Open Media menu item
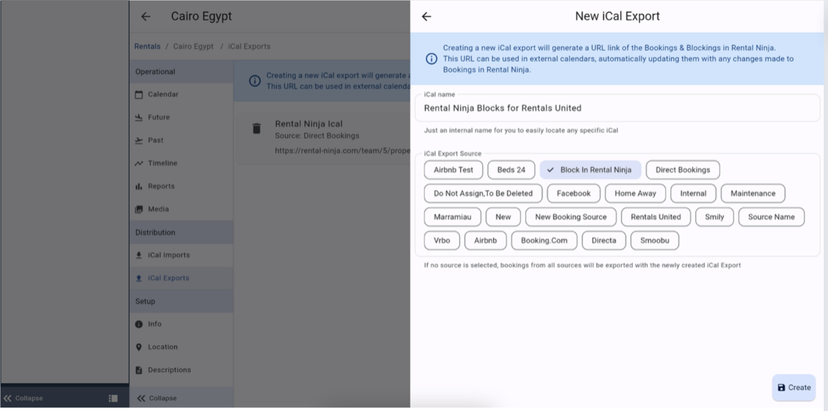Screen dimensions: 828x411 181,209
